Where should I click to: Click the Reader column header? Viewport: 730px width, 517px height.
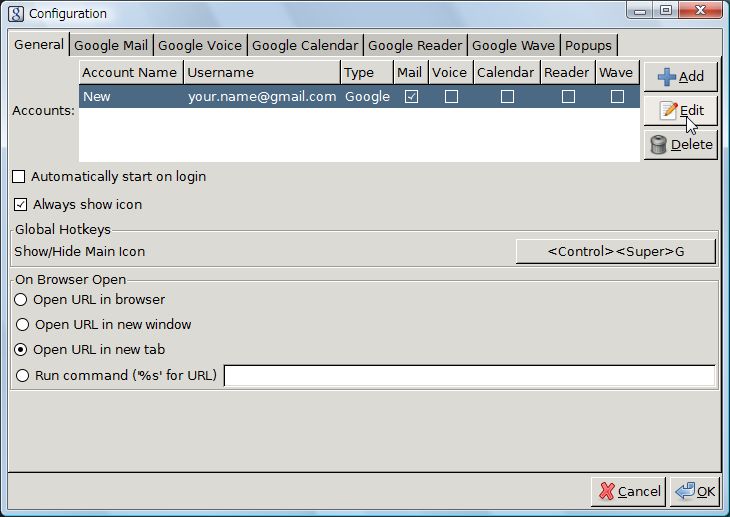tap(568, 73)
